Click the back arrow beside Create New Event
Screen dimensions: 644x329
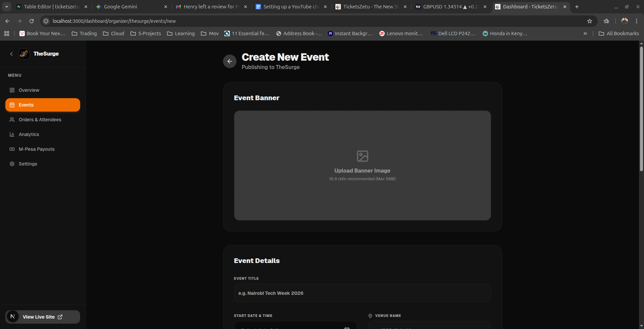[229, 61]
